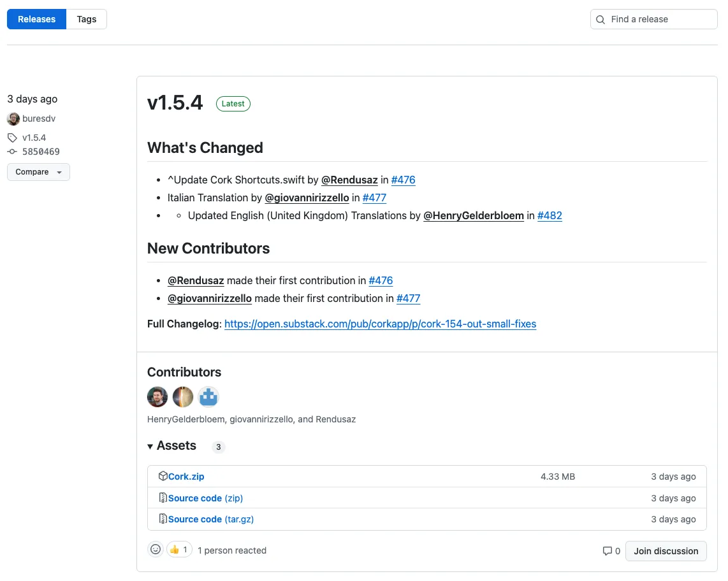Click the magnifying glass in the release search
728x581 pixels.
pyautogui.click(x=600, y=20)
